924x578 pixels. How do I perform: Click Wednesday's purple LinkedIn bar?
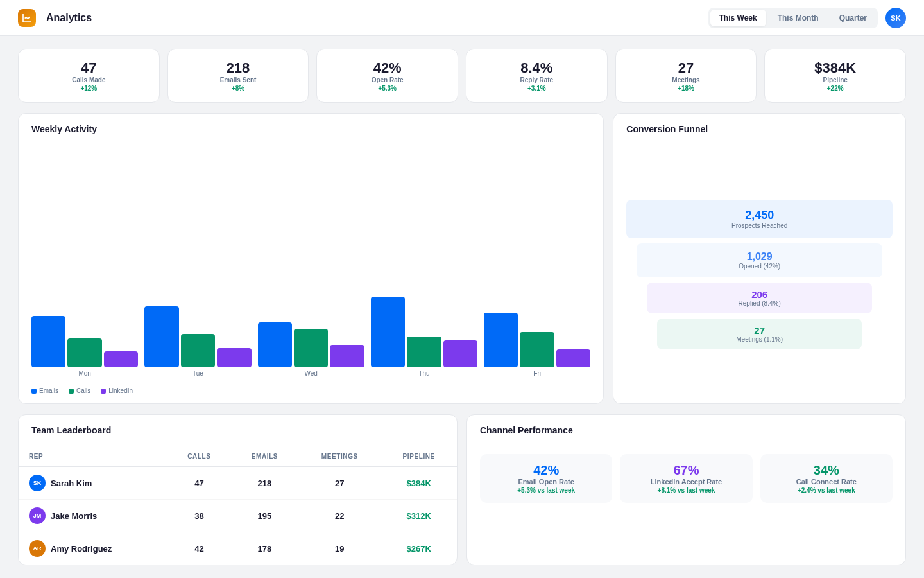[x=347, y=356]
